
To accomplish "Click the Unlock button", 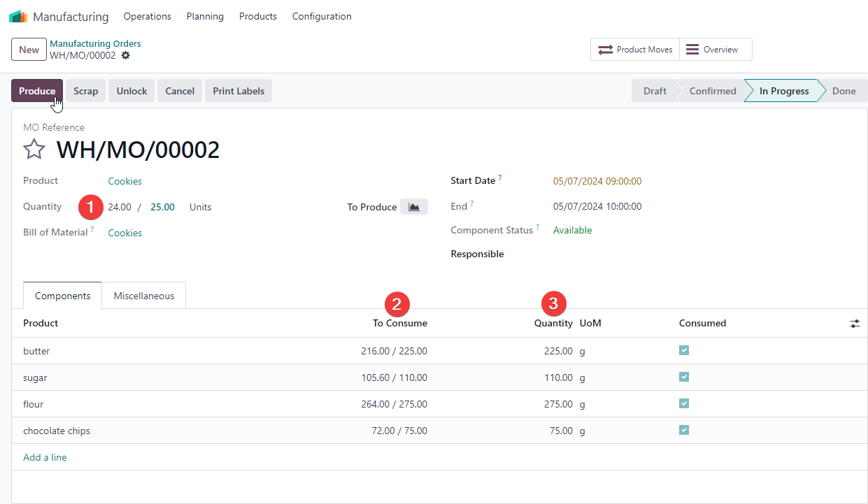I will 131,91.
